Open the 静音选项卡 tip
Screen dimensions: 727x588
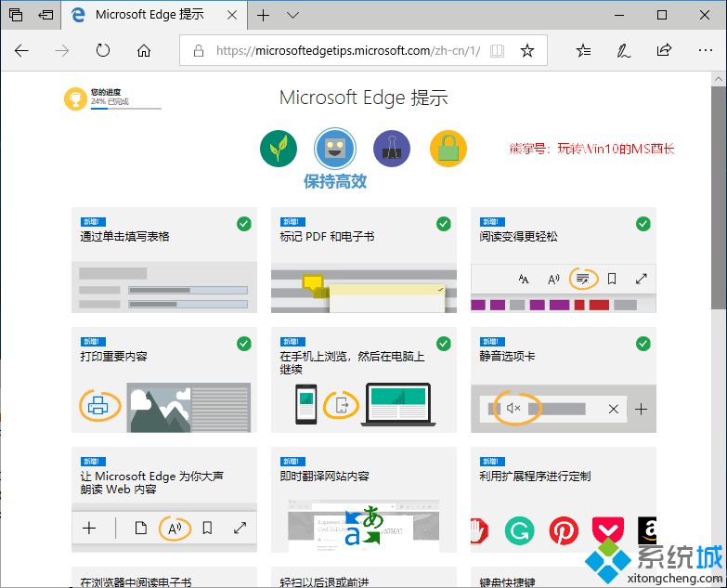pyautogui.click(x=564, y=380)
